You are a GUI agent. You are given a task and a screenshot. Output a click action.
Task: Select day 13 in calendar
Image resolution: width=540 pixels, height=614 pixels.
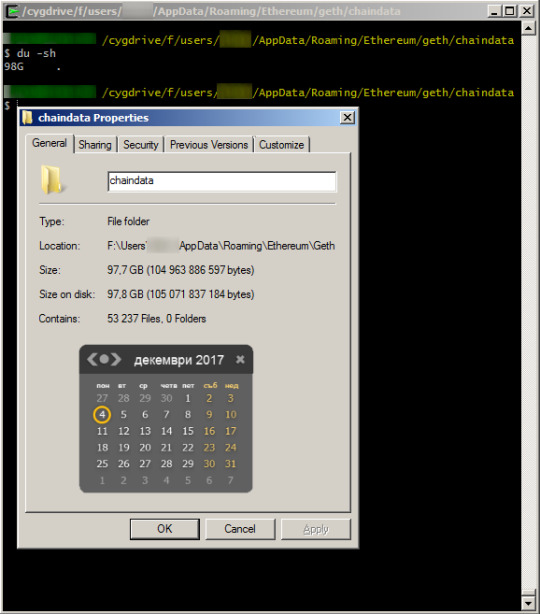tap(145, 431)
